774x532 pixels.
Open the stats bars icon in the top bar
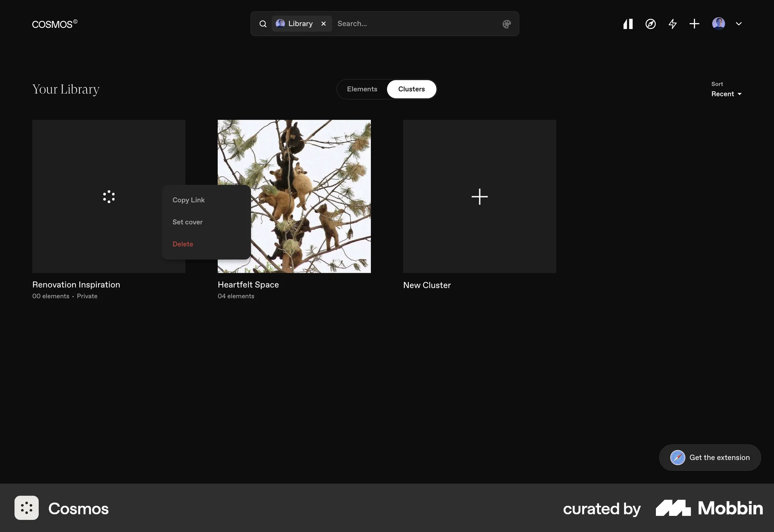628,24
